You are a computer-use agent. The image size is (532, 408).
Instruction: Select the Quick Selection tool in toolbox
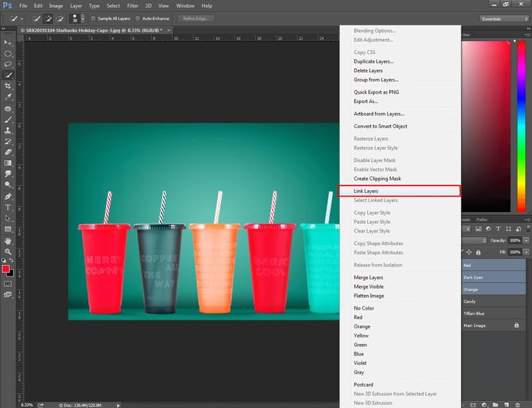coord(7,75)
